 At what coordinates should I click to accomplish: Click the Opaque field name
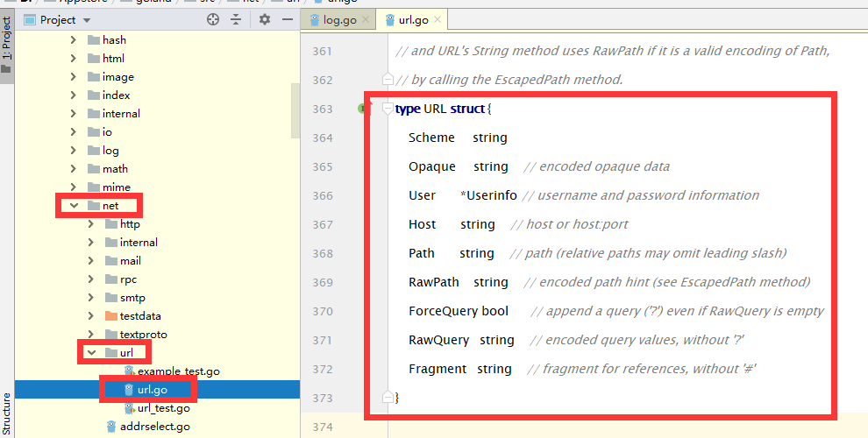click(x=431, y=167)
